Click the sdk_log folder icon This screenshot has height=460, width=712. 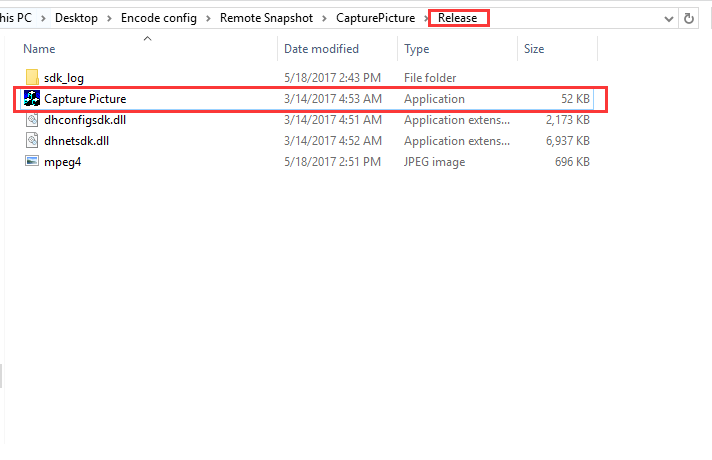[x=31, y=78]
